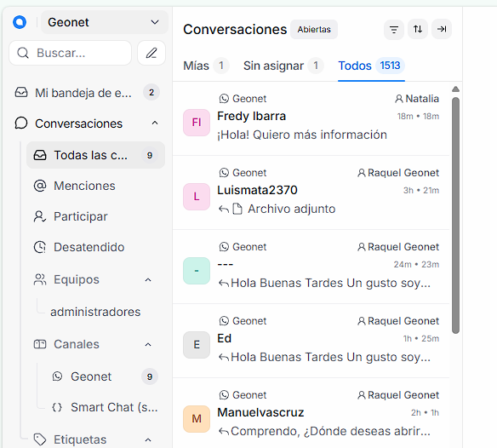Click the scrollbar up arrow
The width and height of the screenshot is (497, 448).
(456, 89)
